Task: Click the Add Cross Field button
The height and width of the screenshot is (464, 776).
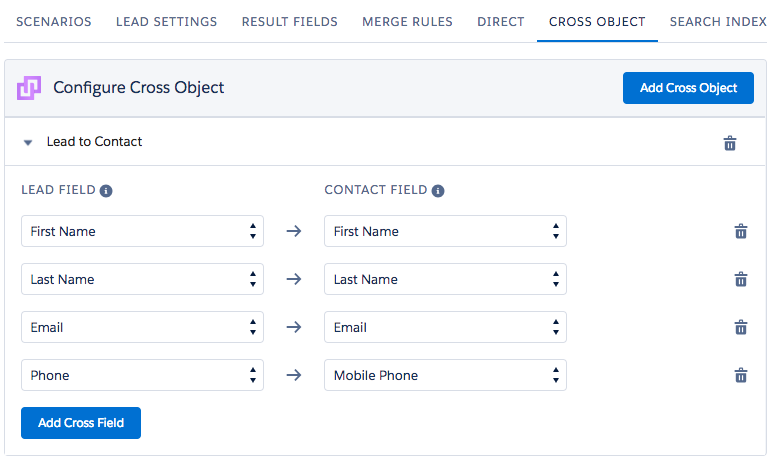Action: [x=81, y=423]
